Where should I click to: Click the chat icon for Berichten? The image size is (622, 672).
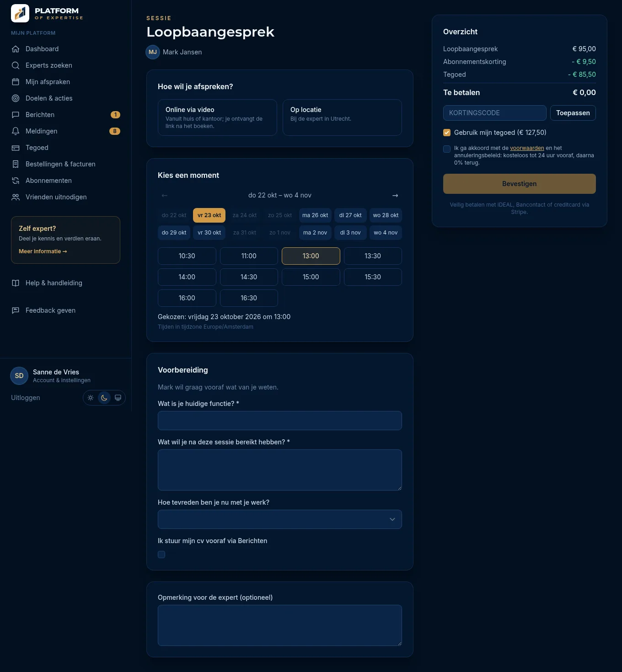pos(16,115)
